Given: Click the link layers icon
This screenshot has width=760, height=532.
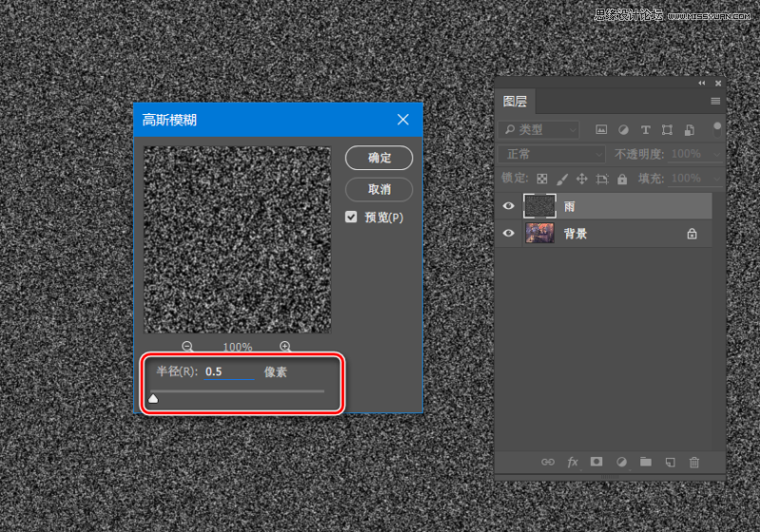Looking at the screenshot, I should (x=548, y=463).
